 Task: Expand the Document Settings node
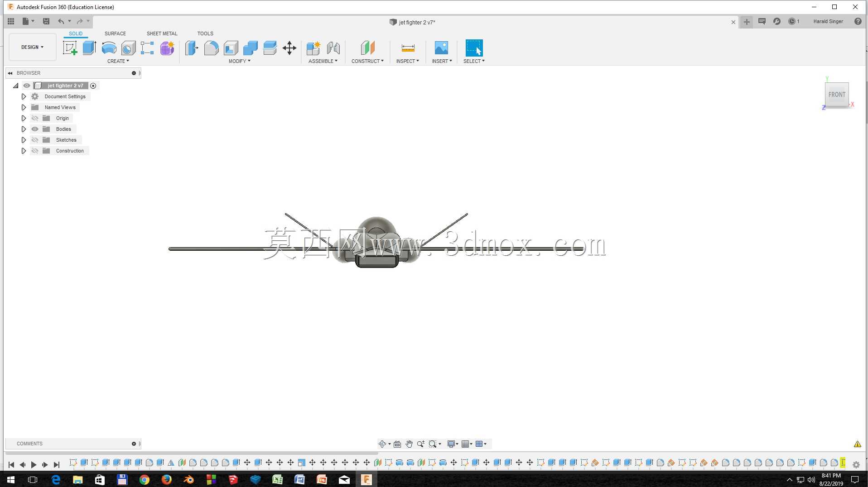point(24,96)
